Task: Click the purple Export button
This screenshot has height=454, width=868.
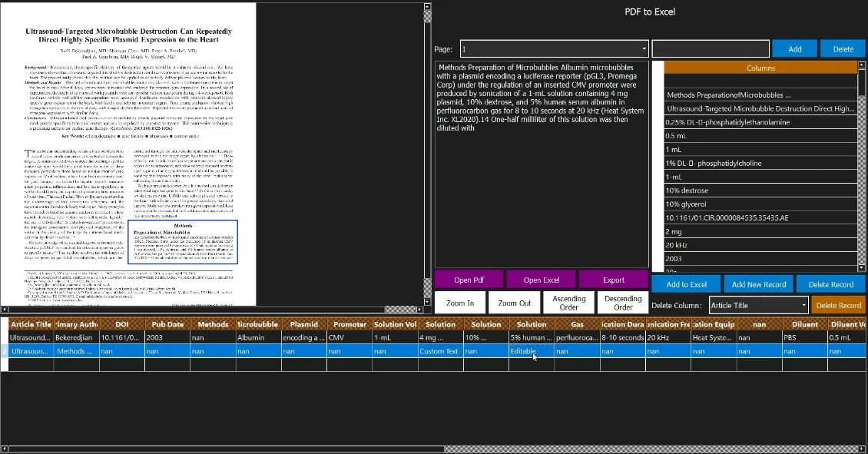Action: (613, 280)
